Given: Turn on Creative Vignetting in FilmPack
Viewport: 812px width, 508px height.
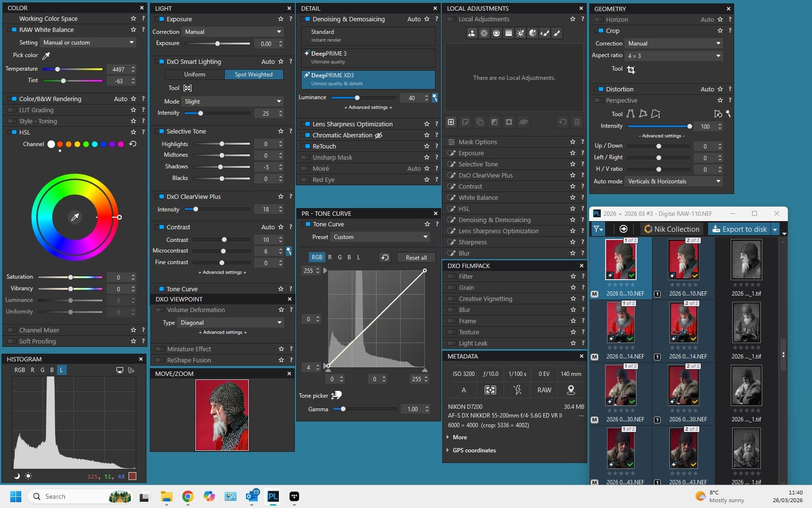Looking at the screenshot, I should pyautogui.click(x=452, y=299).
